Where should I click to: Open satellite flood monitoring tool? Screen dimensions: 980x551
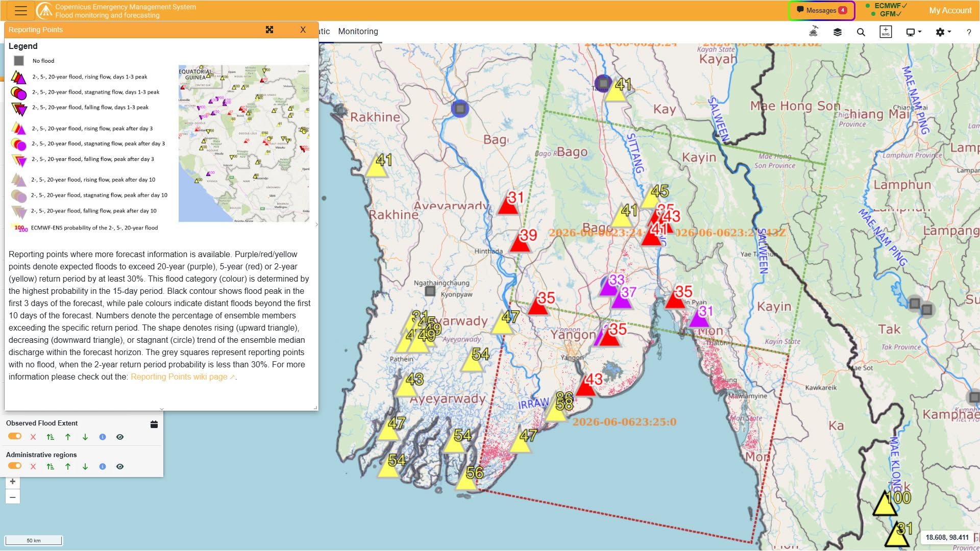tap(814, 32)
